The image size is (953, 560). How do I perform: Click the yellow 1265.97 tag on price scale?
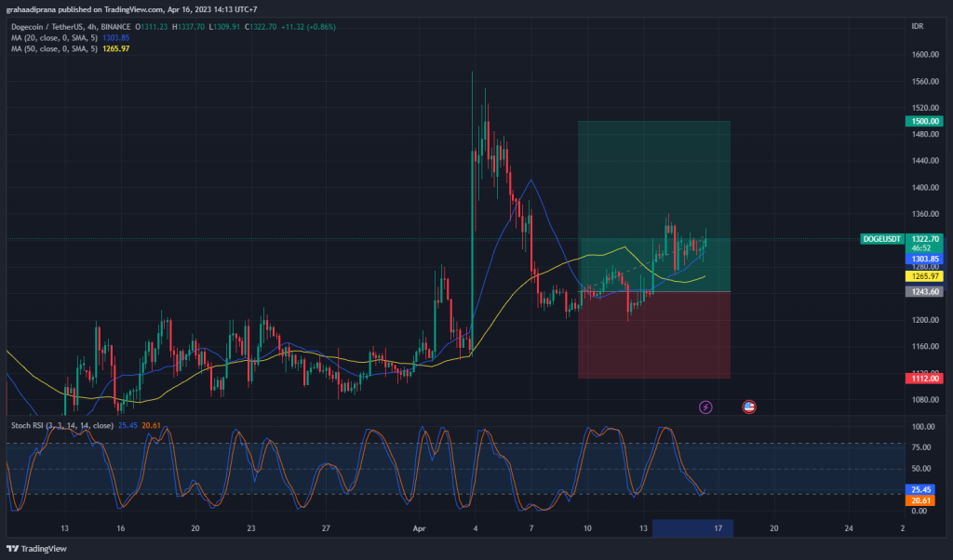click(923, 276)
